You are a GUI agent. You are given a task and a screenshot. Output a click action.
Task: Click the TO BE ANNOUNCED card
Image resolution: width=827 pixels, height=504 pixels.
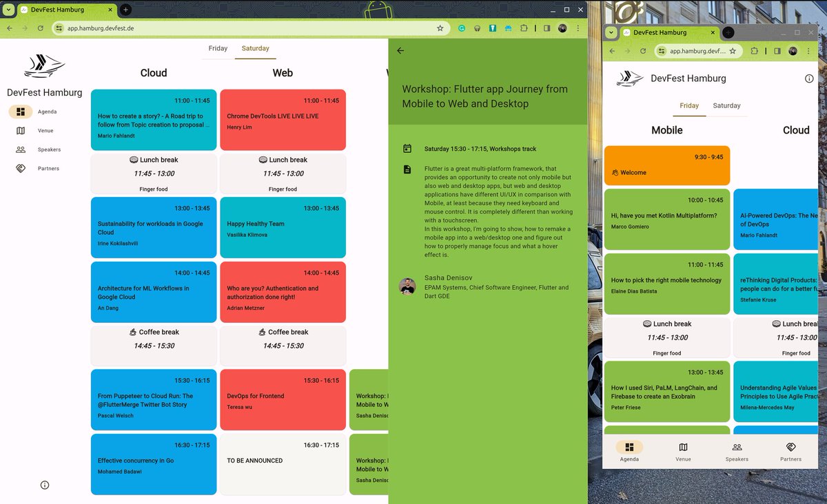pos(283,464)
